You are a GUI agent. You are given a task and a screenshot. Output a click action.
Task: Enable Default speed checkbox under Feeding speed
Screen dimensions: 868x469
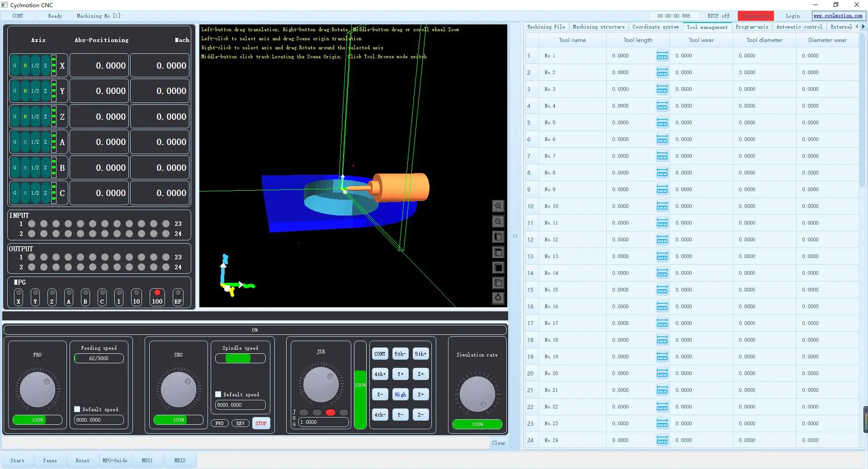(x=77, y=409)
